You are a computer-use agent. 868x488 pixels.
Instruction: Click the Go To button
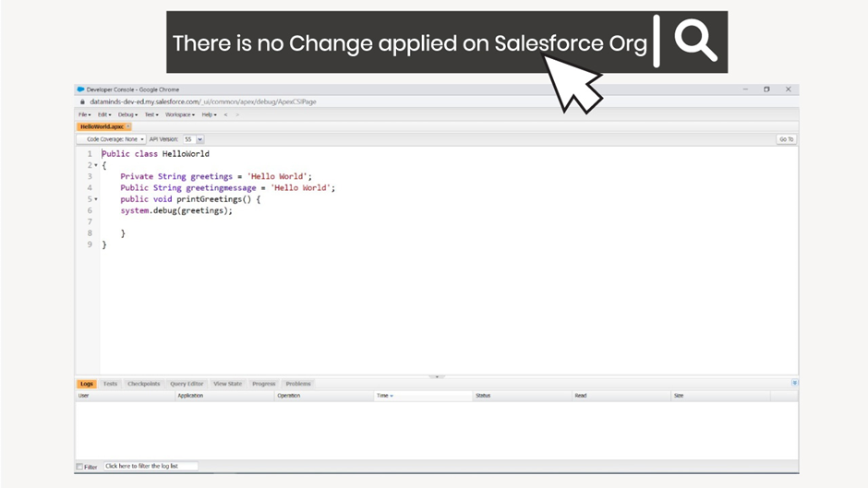(786, 139)
